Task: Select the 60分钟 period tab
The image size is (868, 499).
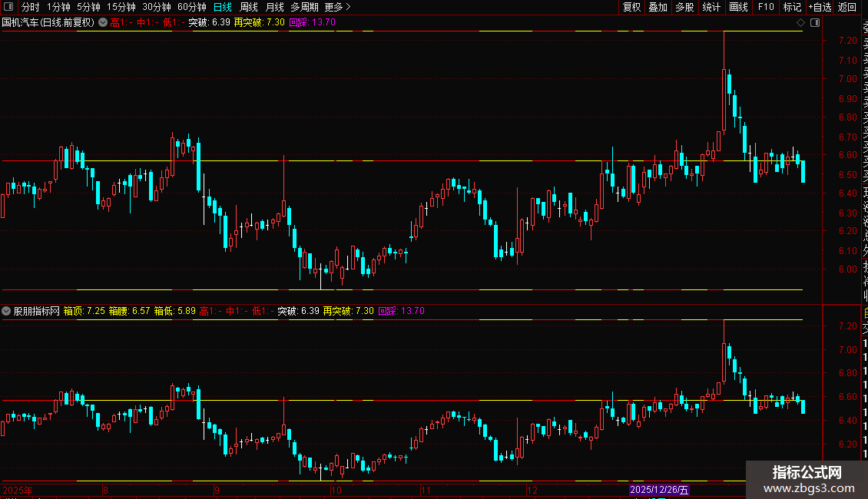Action: pyautogui.click(x=192, y=7)
